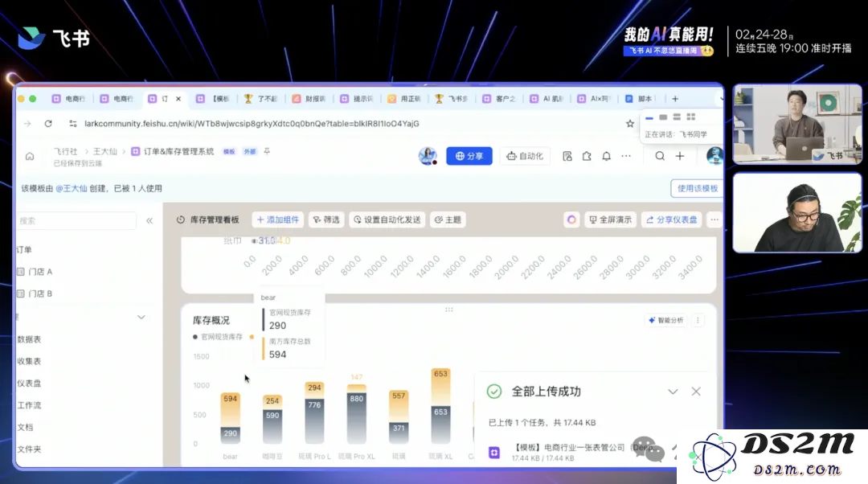Click the drag handle atop 库存概况 card
This screenshot has height=484, width=868.
tap(449, 310)
